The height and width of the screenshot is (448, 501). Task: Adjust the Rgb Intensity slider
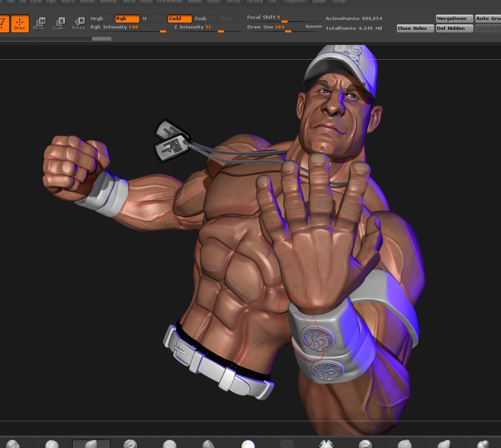click(128, 28)
